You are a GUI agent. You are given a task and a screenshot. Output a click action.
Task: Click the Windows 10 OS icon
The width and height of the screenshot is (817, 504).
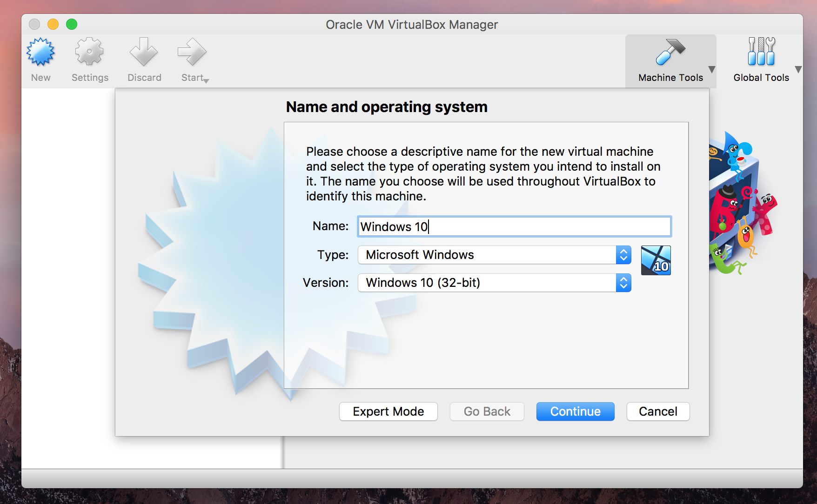pos(656,260)
